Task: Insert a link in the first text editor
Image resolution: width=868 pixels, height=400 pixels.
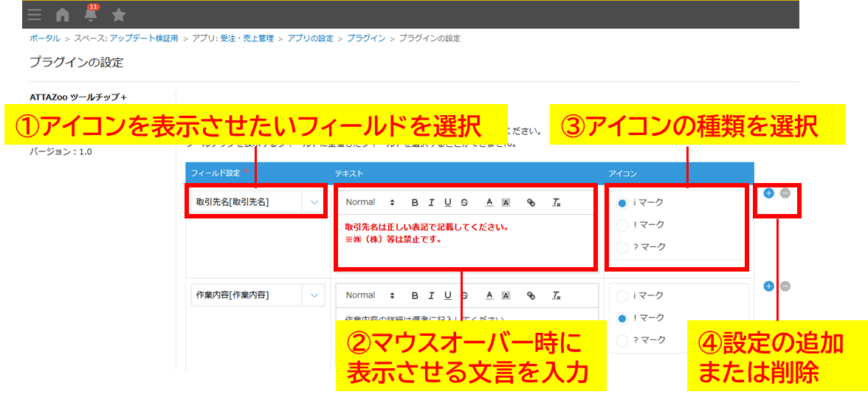Action: tap(531, 202)
